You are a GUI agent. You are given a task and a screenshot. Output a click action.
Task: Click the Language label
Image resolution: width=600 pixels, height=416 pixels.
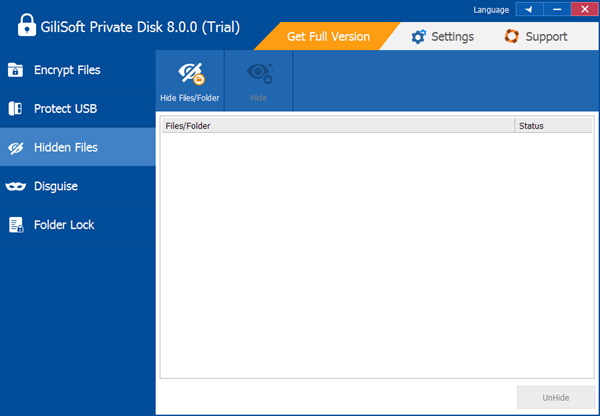[x=491, y=10]
